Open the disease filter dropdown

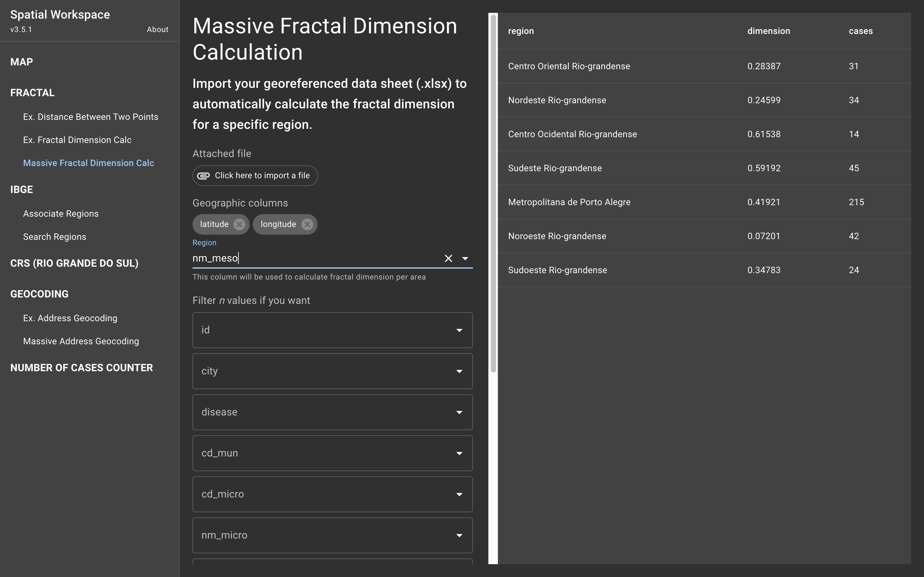(332, 412)
